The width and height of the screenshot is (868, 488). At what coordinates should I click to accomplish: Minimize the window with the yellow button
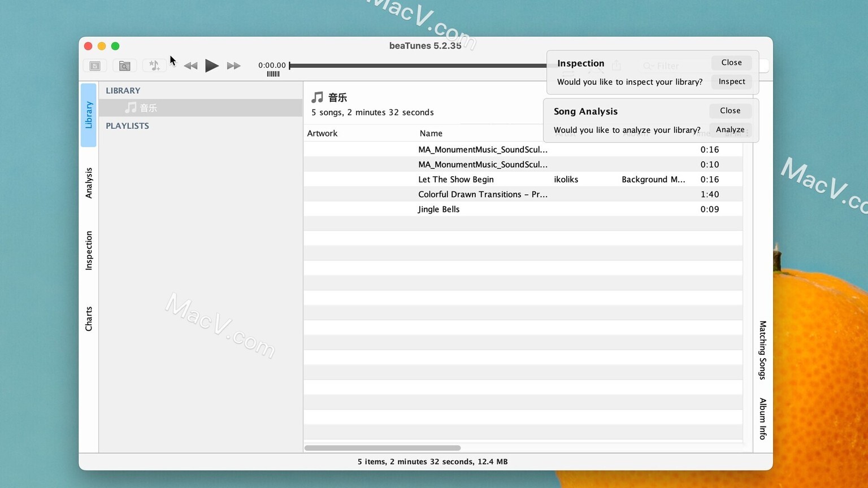[102, 46]
